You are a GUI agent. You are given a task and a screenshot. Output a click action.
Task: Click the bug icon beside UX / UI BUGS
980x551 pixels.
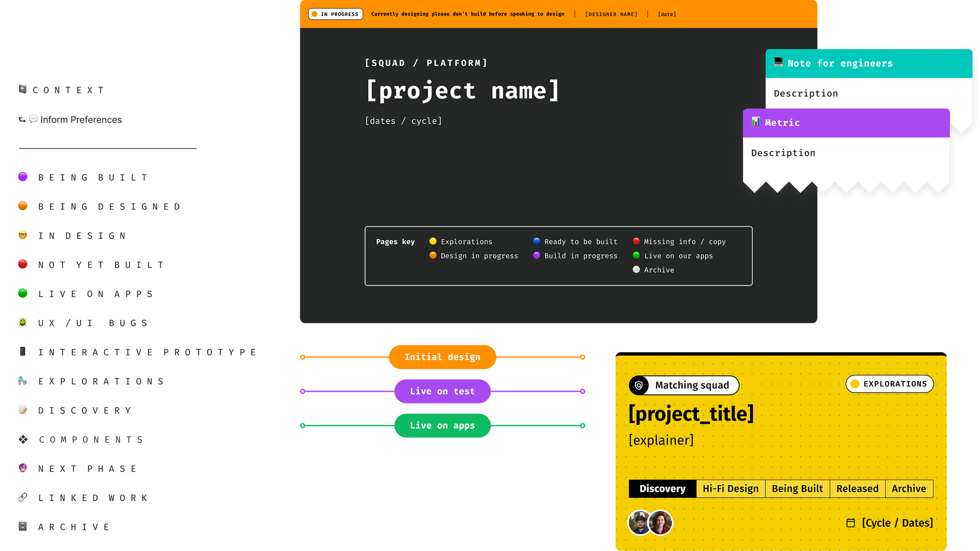[23, 322]
